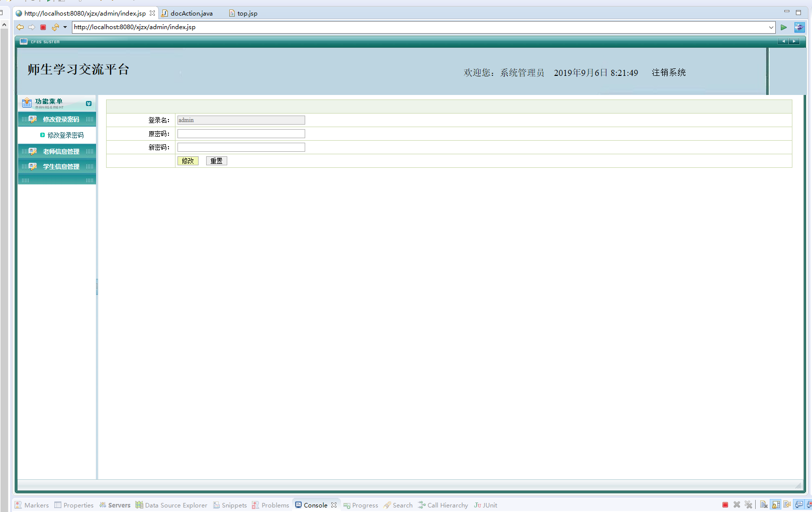Maximize the editor area

point(798,13)
